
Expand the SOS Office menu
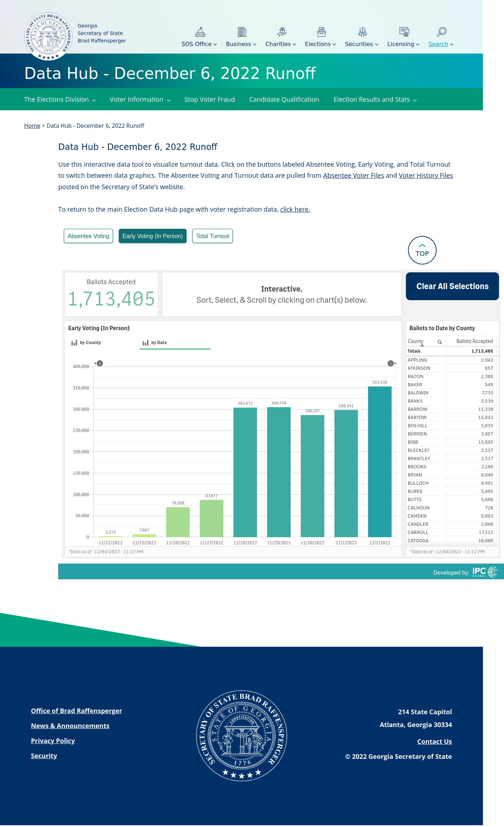pos(199,44)
